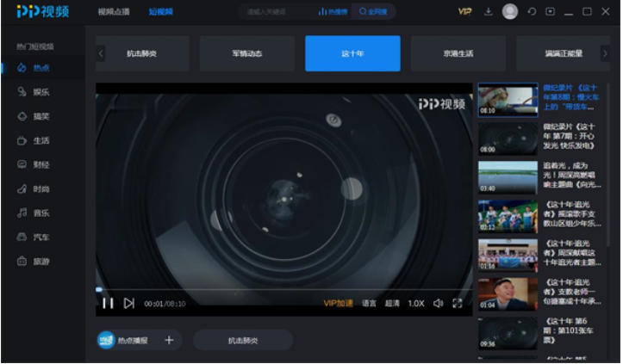Click the 00:01/08:10 playback time display

[165, 304]
